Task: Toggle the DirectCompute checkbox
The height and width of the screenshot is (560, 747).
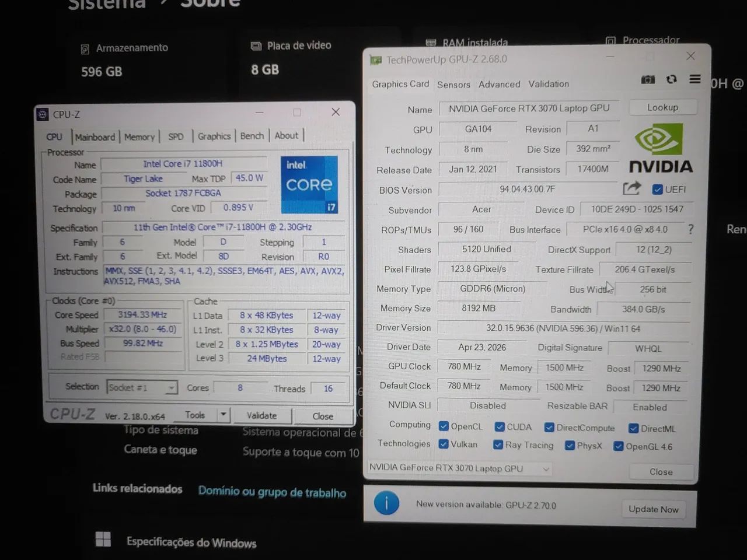Action: click(x=549, y=428)
